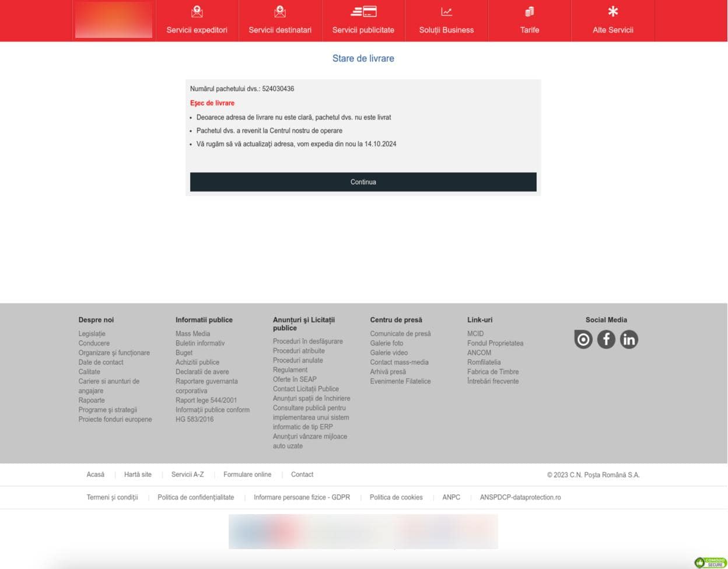The height and width of the screenshot is (569, 728).
Task: Click the LinkedIn social media icon
Action: pyautogui.click(x=629, y=339)
